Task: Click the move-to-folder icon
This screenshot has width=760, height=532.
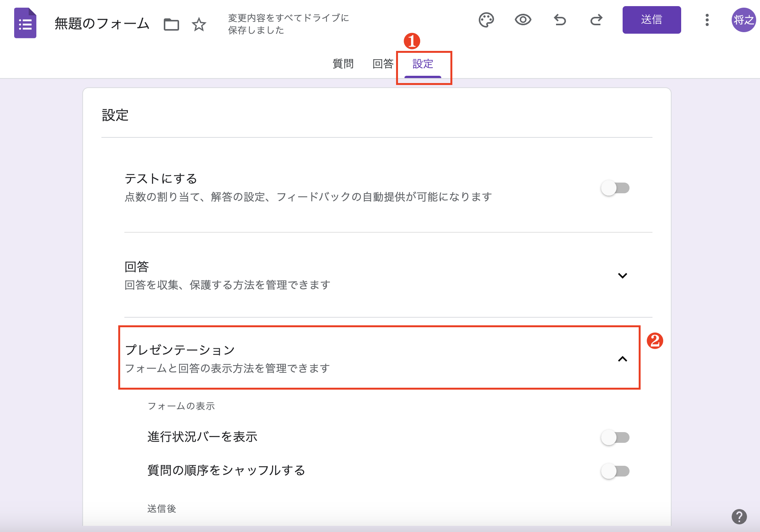Action: [x=171, y=24]
